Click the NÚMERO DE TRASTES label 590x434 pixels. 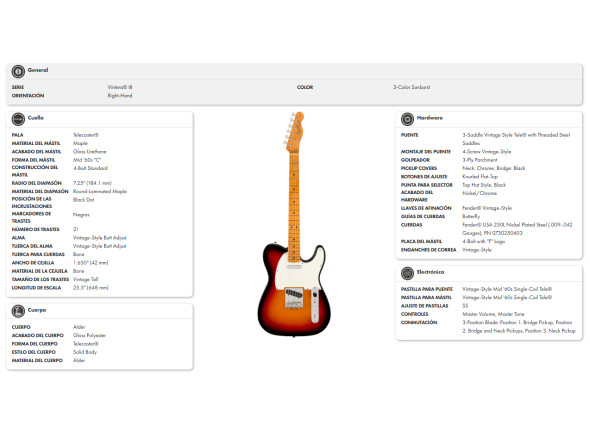(35, 230)
